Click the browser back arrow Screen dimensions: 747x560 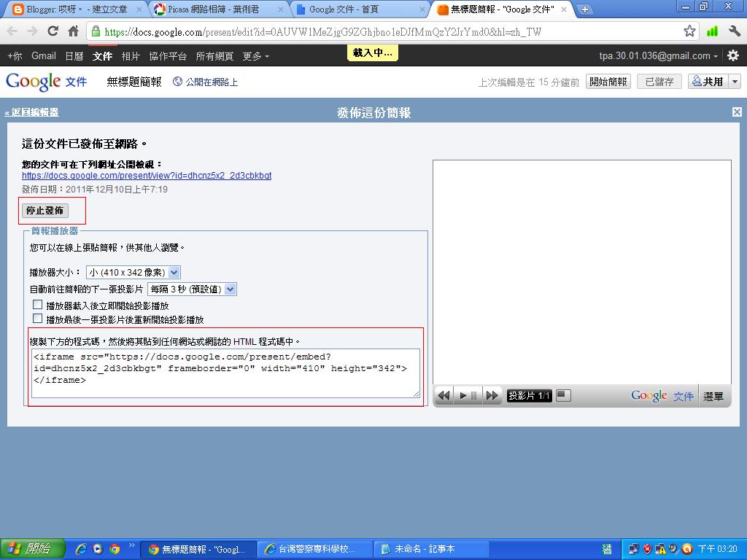click(13, 31)
